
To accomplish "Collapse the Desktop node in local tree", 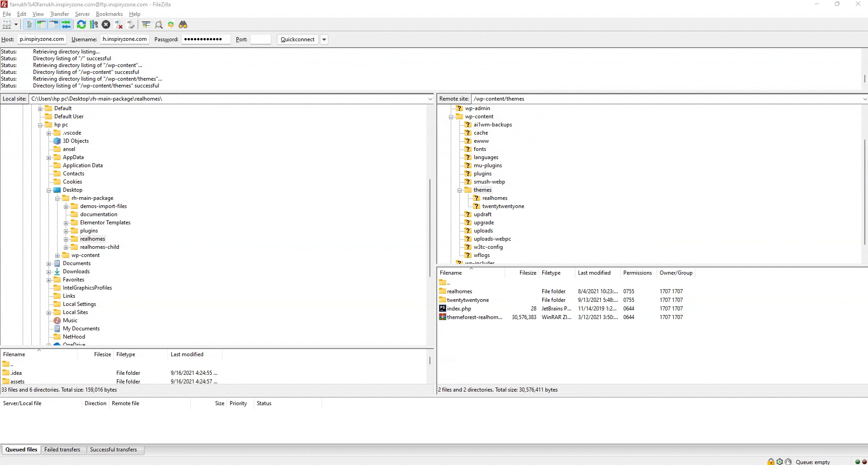I will click(48, 190).
